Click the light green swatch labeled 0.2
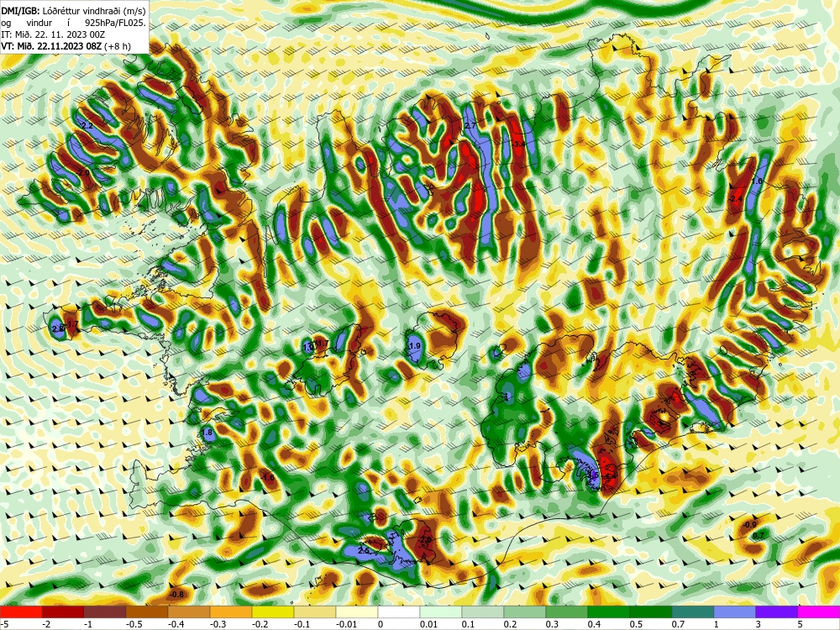The image size is (840, 630). coord(525,612)
